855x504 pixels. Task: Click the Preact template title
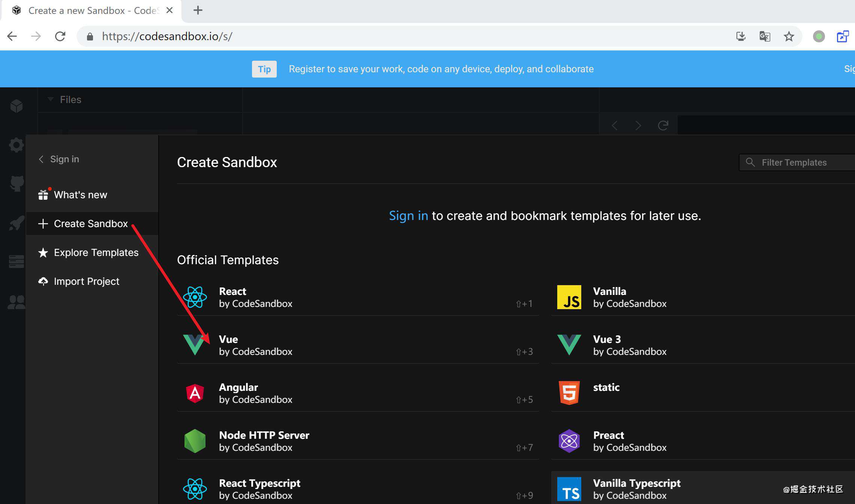tap(608, 435)
